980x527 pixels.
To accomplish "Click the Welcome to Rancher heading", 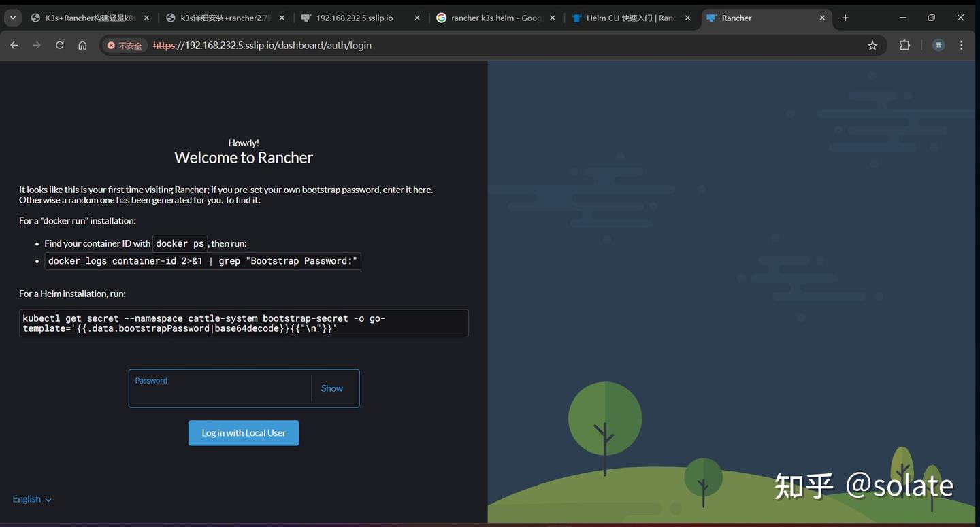I will 244,158.
